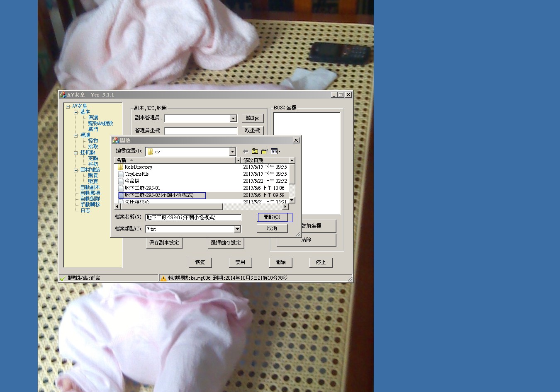Select 定點 in the settings tree
The image size is (560, 392).
93,158
